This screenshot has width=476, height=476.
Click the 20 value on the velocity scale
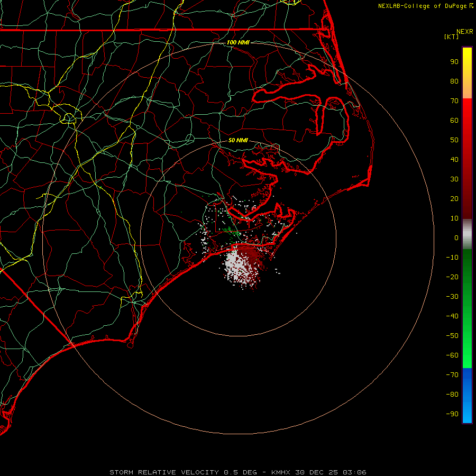click(x=454, y=198)
